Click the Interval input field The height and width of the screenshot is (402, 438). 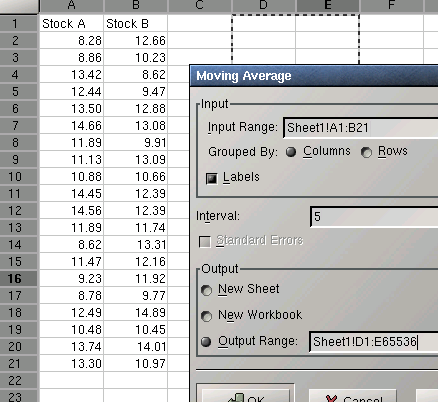(x=374, y=217)
